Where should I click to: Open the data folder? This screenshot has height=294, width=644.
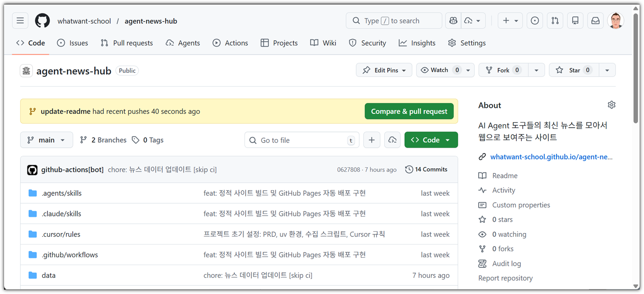(x=48, y=275)
